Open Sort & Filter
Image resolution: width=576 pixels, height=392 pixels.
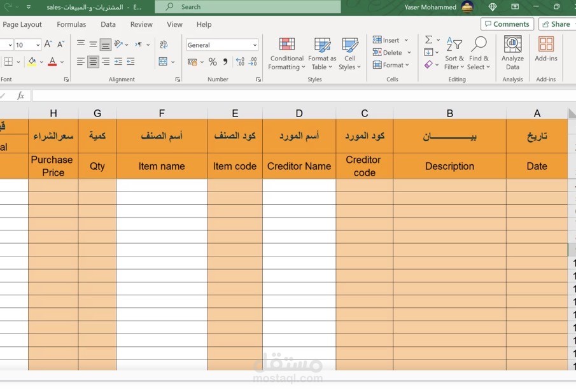point(454,53)
